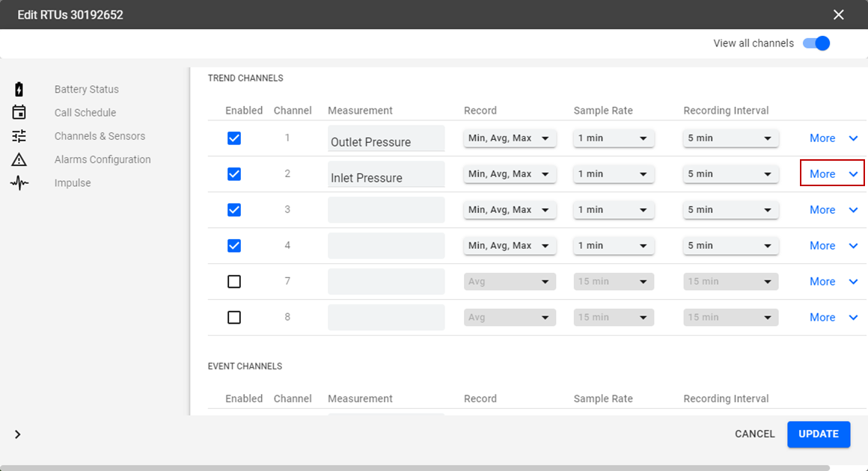Screen dimensions: 868x471
Task: Click the Battery Status icon
Action: (19, 90)
